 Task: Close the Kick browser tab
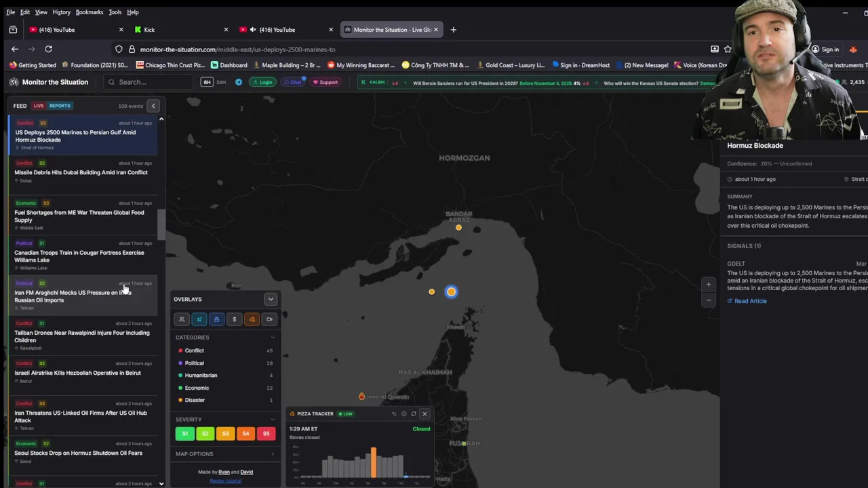point(225,30)
